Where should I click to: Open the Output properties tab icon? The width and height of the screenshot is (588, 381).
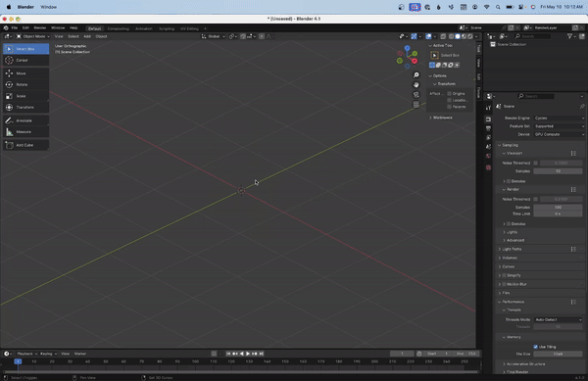click(x=488, y=128)
